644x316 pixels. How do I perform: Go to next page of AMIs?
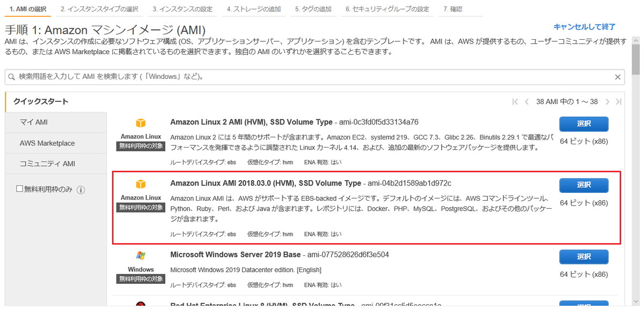pyautogui.click(x=608, y=102)
